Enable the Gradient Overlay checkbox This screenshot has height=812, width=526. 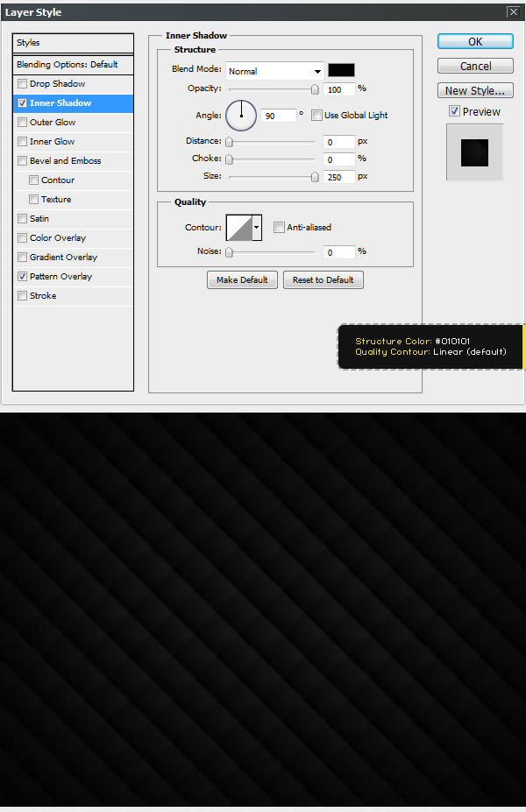(x=22, y=258)
